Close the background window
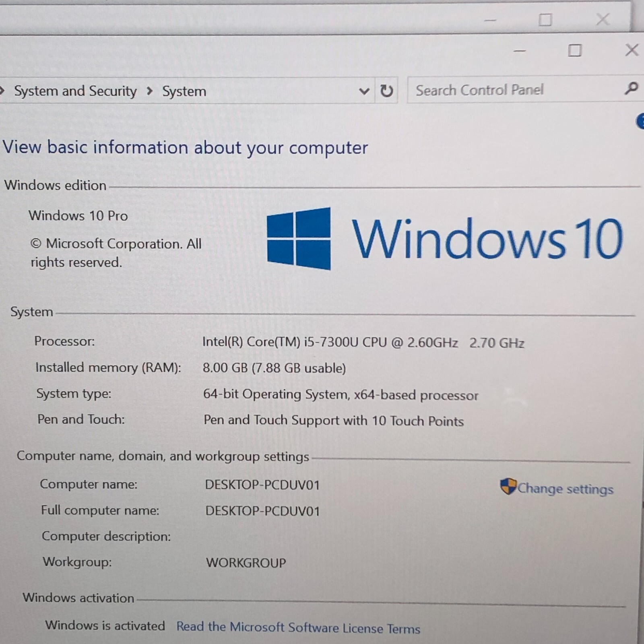The width and height of the screenshot is (644, 644). [x=603, y=19]
